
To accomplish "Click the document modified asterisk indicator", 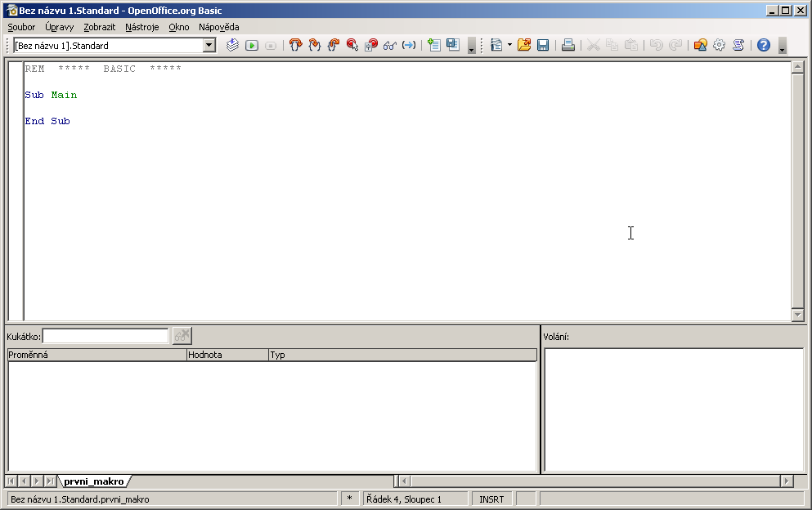I will pyautogui.click(x=349, y=499).
